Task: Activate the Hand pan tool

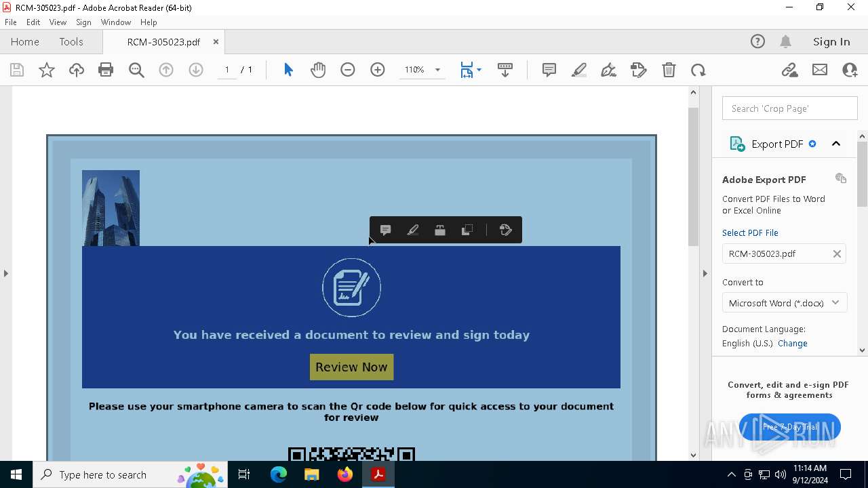Action: (x=318, y=70)
